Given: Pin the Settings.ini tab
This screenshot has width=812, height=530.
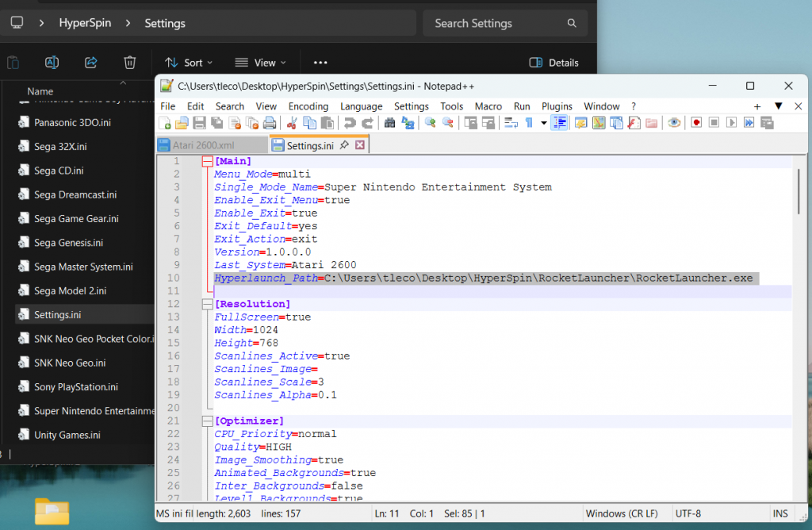Looking at the screenshot, I should pos(344,145).
